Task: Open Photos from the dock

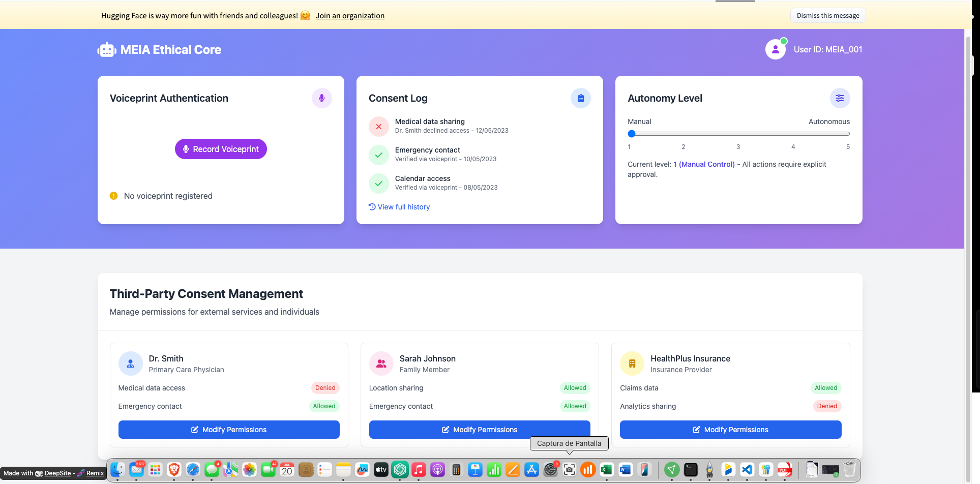Action: point(249,469)
